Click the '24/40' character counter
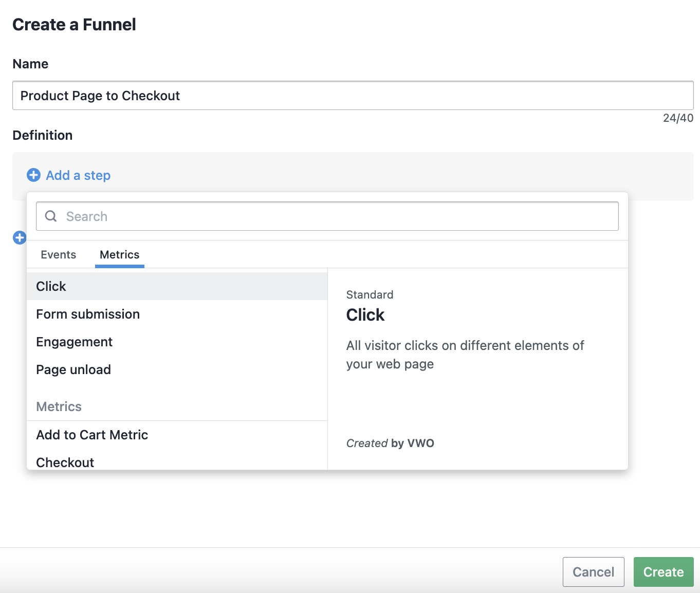This screenshot has width=700, height=593. (x=678, y=118)
